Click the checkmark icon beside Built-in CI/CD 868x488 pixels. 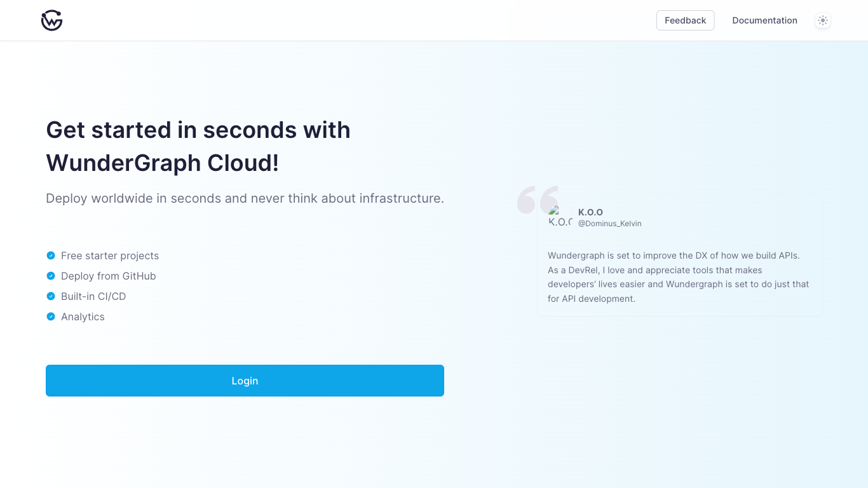click(51, 296)
